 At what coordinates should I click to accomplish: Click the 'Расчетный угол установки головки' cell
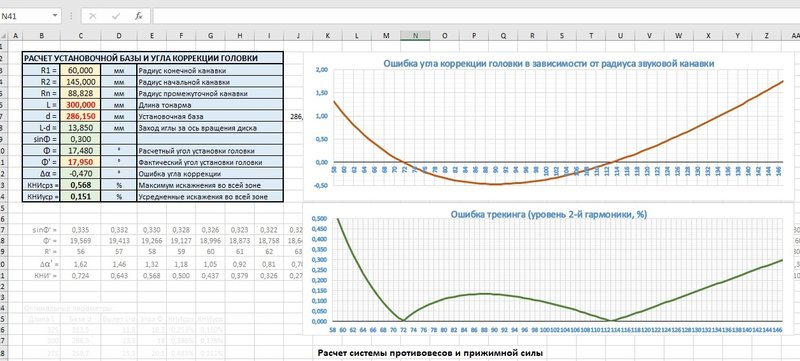click(x=209, y=150)
